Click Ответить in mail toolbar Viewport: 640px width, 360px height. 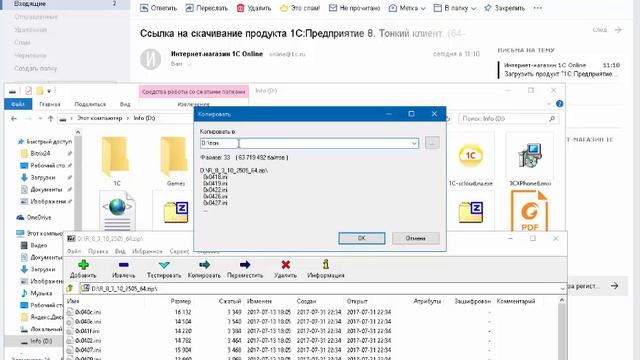[158, 8]
